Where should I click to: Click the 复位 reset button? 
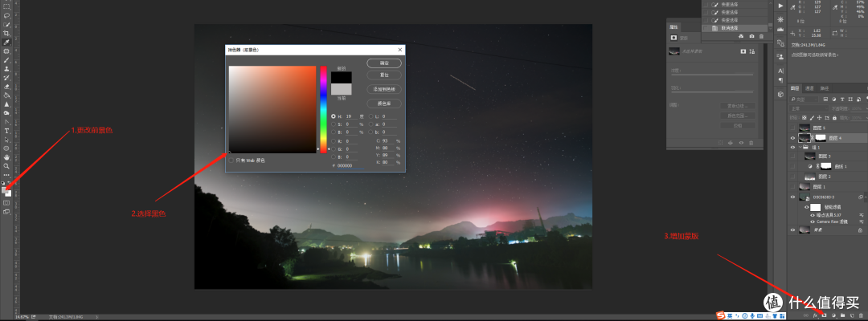pos(383,74)
